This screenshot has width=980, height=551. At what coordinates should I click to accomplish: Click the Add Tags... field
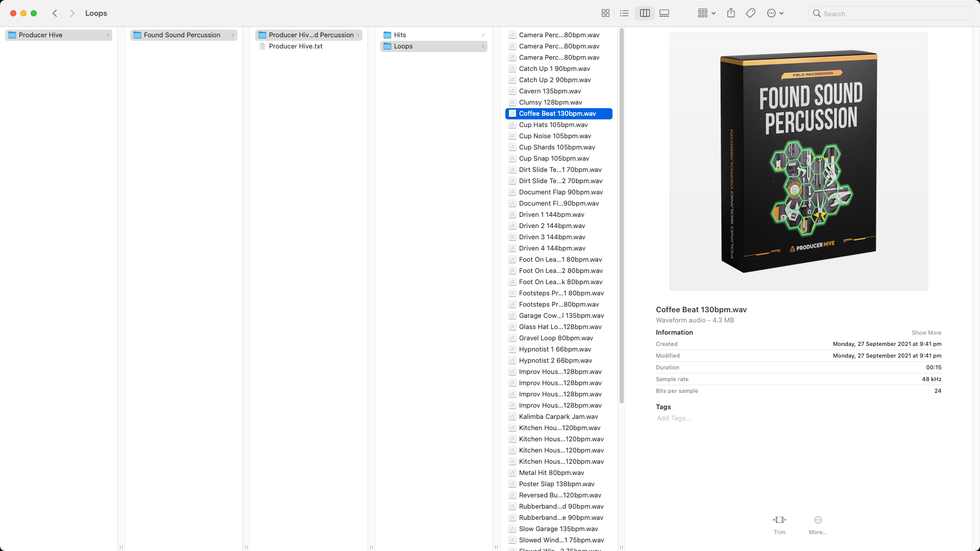[674, 418]
